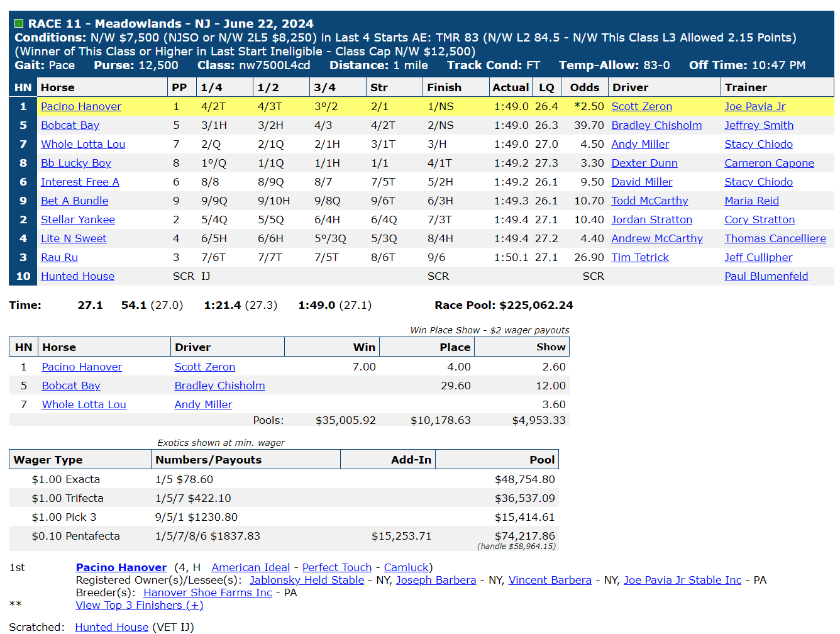
Task: Open driver Bradley Chisholm in the results table
Action: point(656,125)
